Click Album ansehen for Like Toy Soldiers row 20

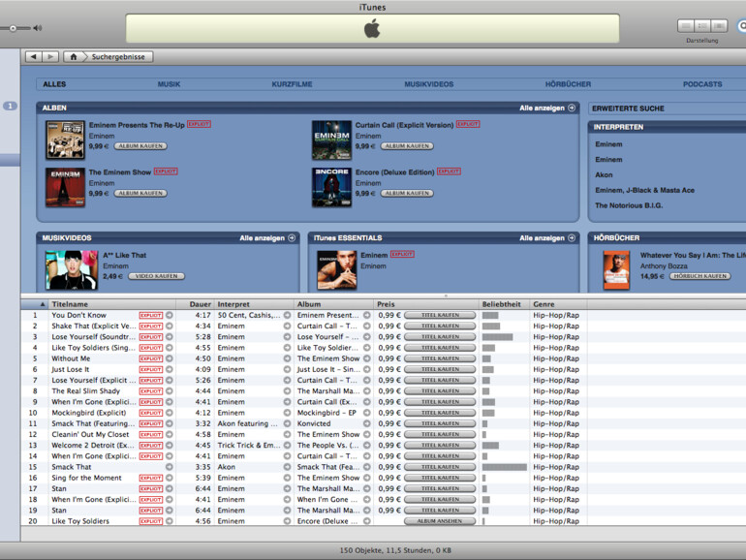pyautogui.click(x=440, y=521)
